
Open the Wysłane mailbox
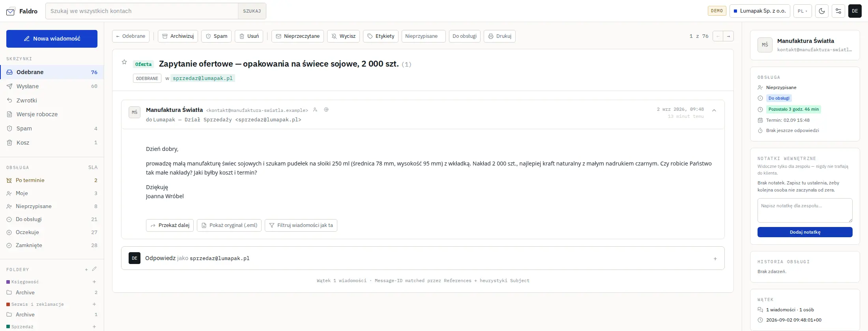pos(52,86)
